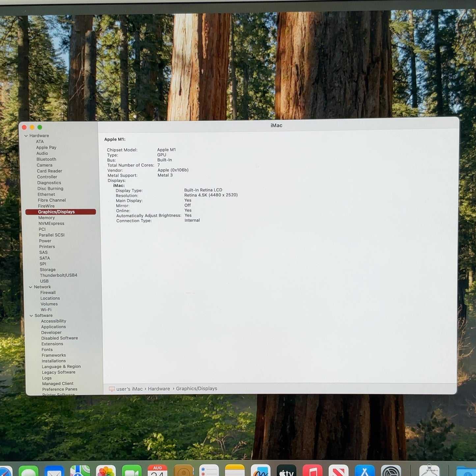The width and height of the screenshot is (476, 476).
Task: Select Printers in the sidebar
Action: (x=47, y=247)
